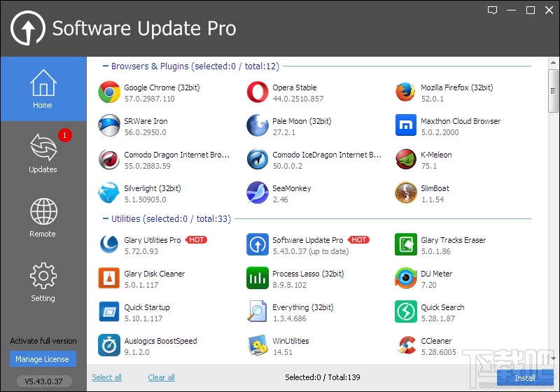Click the Maxthon Cloud Browser label
This screenshot has width=560, height=392.
pos(461,121)
